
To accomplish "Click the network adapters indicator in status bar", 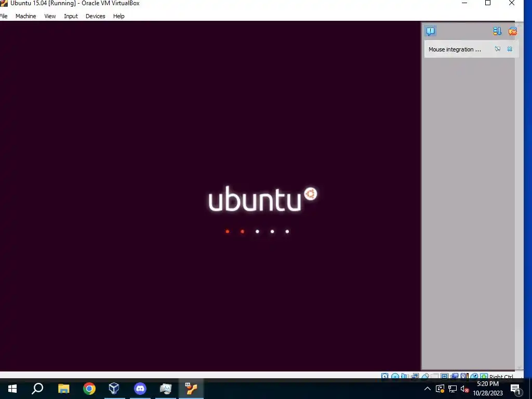I will (x=415, y=376).
